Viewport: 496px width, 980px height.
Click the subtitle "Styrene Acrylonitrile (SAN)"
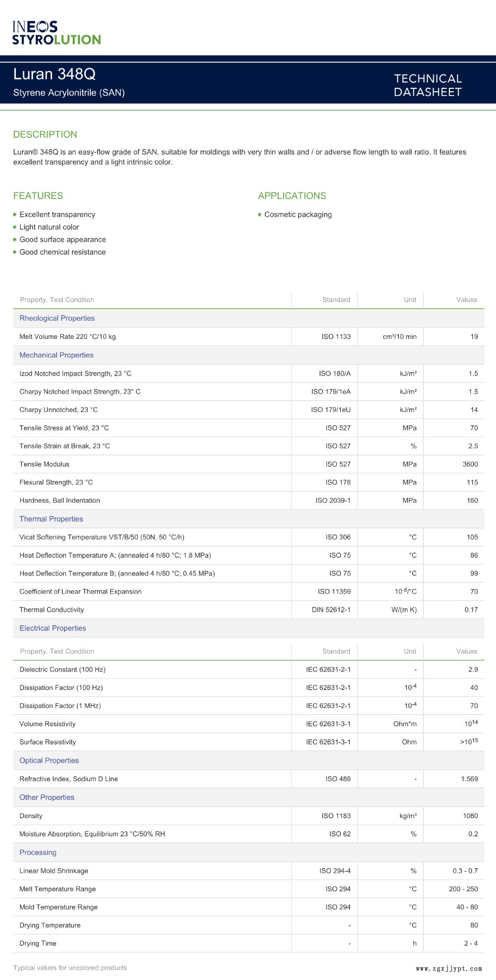click(69, 92)
